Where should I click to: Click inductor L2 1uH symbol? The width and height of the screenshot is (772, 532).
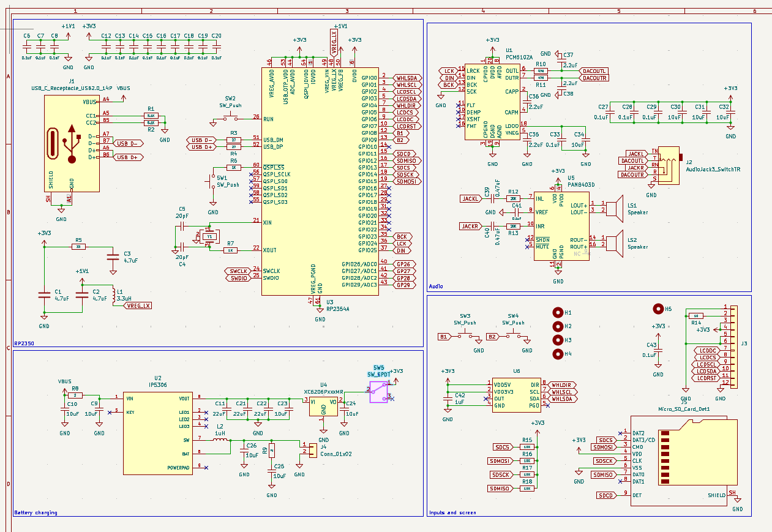(220, 440)
